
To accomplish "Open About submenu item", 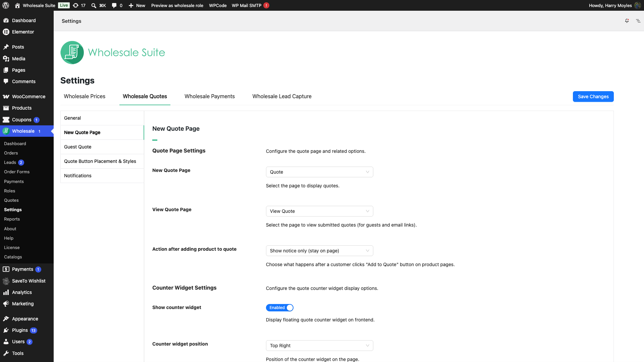I will [x=10, y=229].
